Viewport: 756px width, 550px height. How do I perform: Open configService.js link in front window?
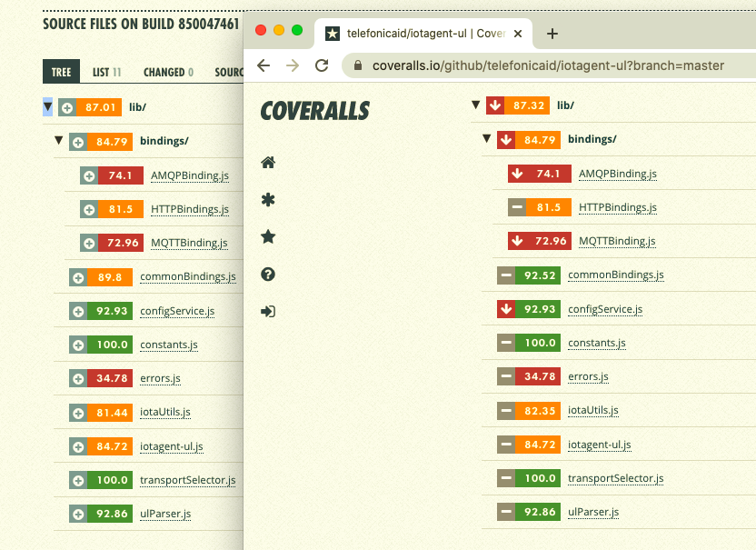click(x=605, y=309)
